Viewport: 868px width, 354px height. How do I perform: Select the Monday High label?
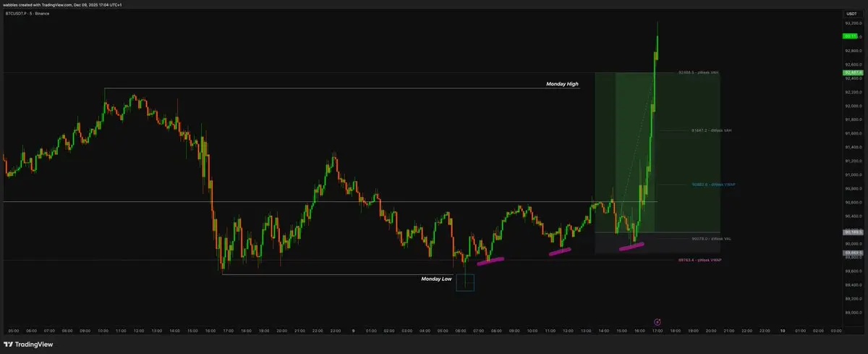562,84
